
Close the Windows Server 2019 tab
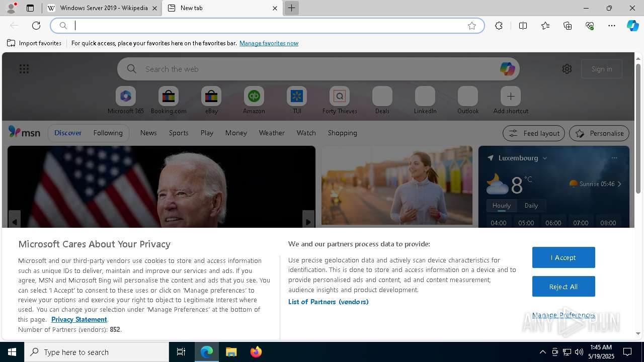click(154, 8)
